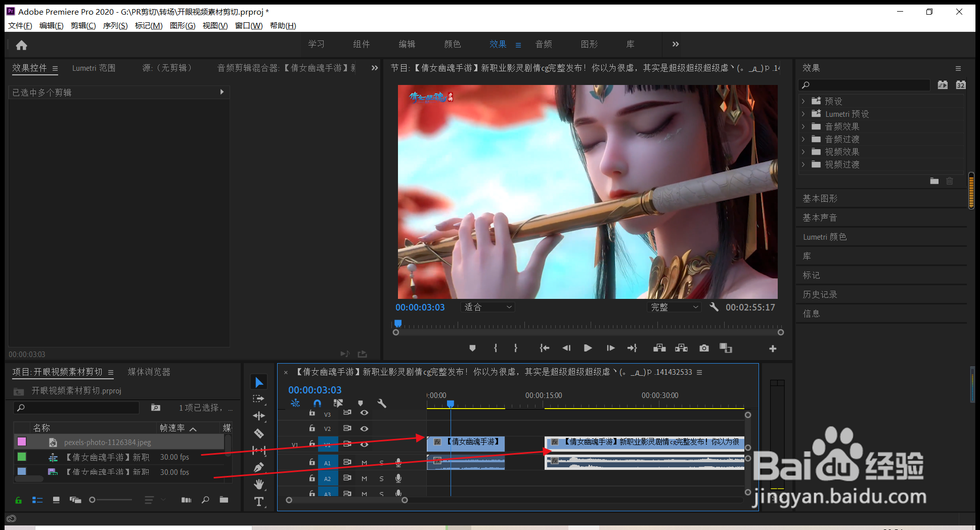Image resolution: width=980 pixels, height=530 pixels.
Task: Open timeline display settings wrench
Action: click(x=382, y=403)
